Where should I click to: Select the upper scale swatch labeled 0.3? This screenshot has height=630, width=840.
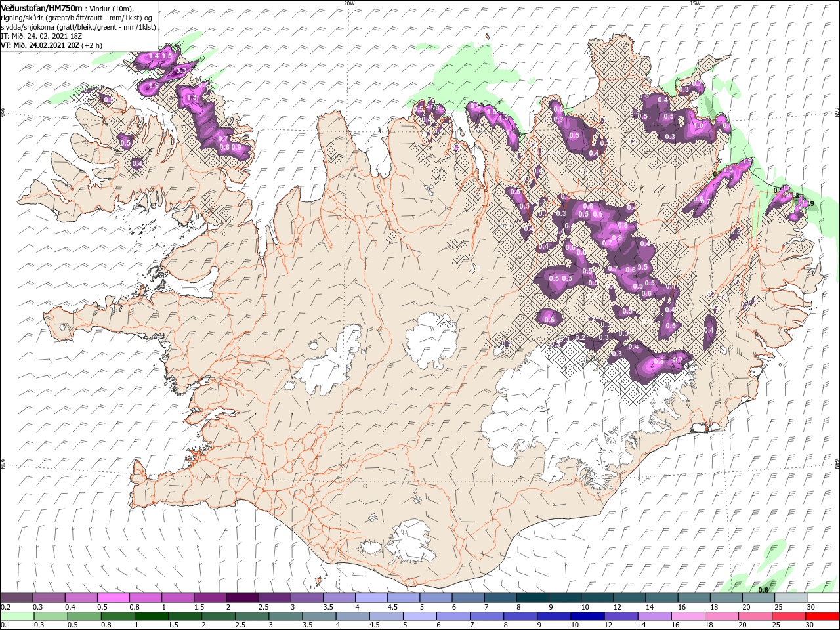[x=49, y=598]
